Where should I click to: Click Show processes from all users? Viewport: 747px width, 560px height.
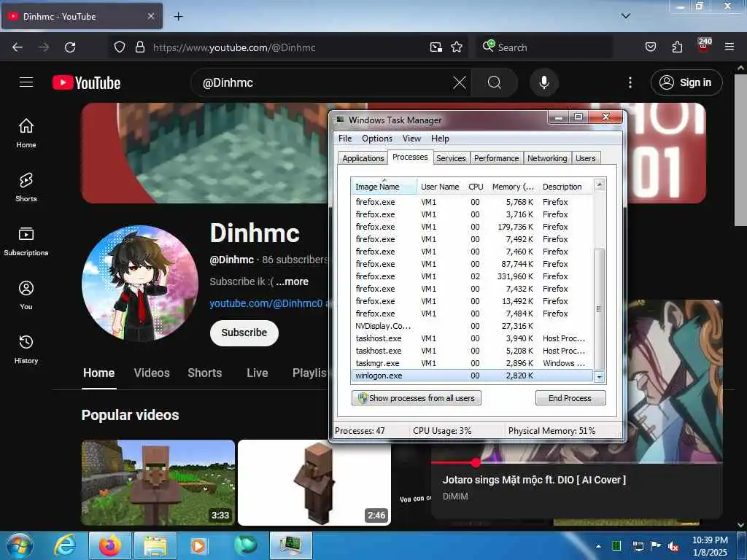tap(417, 398)
